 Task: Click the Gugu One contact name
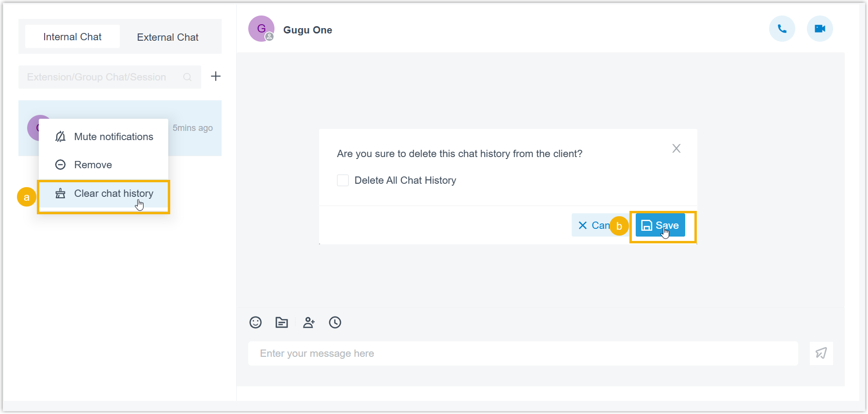pyautogui.click(x=307, y=30)
